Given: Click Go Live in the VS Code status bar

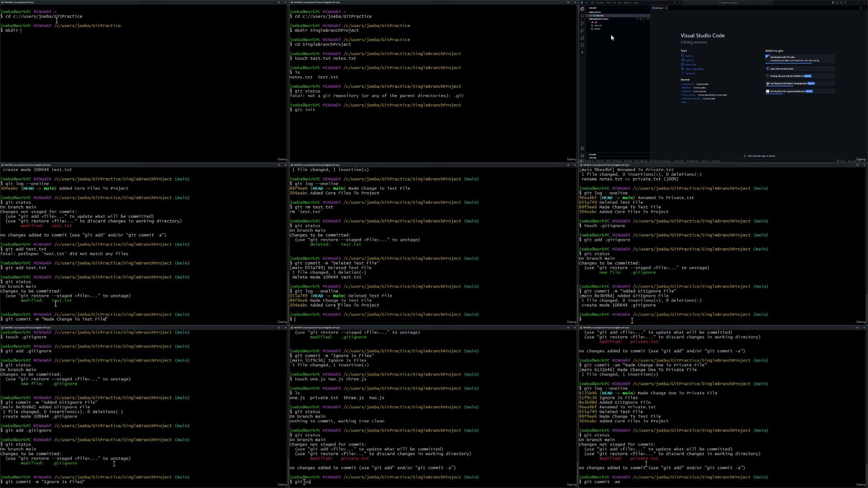Looking at the screenshot, I should click(842, 161).
